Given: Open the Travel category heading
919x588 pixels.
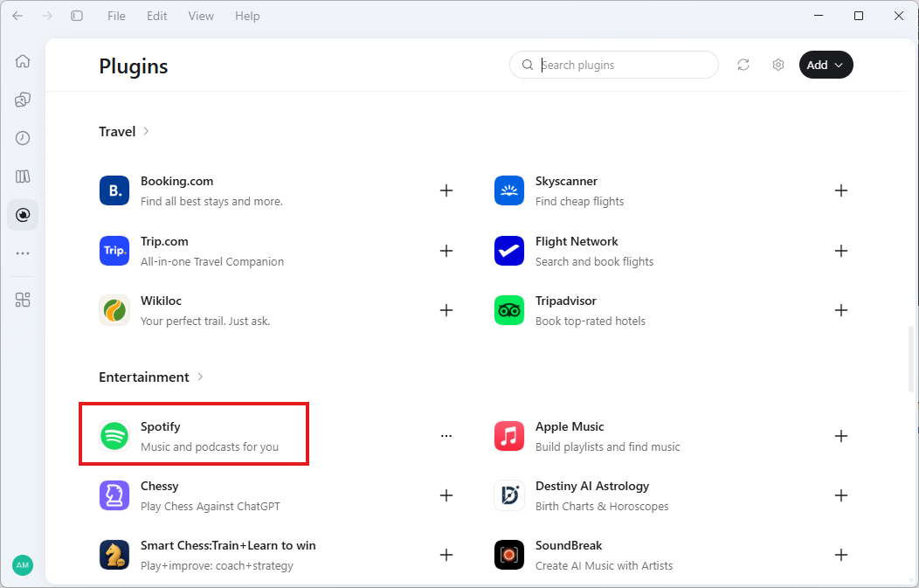Looking at the screenshot, I should [117, 131].
